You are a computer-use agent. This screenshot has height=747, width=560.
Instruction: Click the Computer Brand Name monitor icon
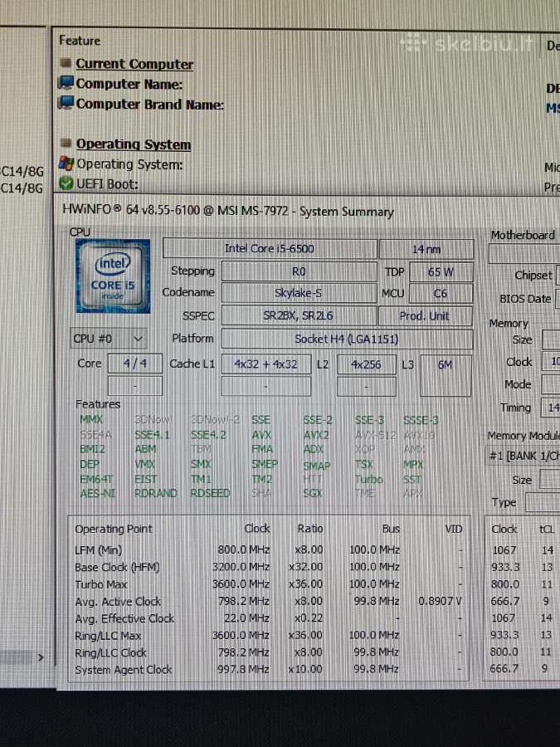66,103
